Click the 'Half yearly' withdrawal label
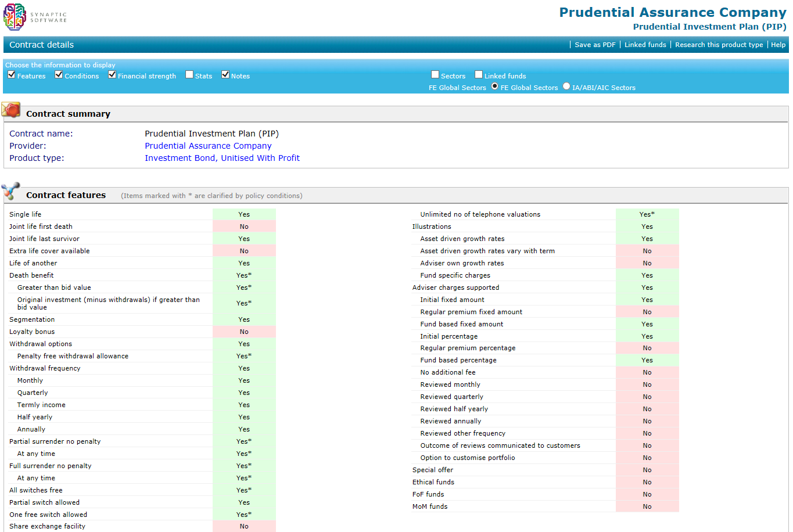Screen dimensions: 793x532 point(35,417)
